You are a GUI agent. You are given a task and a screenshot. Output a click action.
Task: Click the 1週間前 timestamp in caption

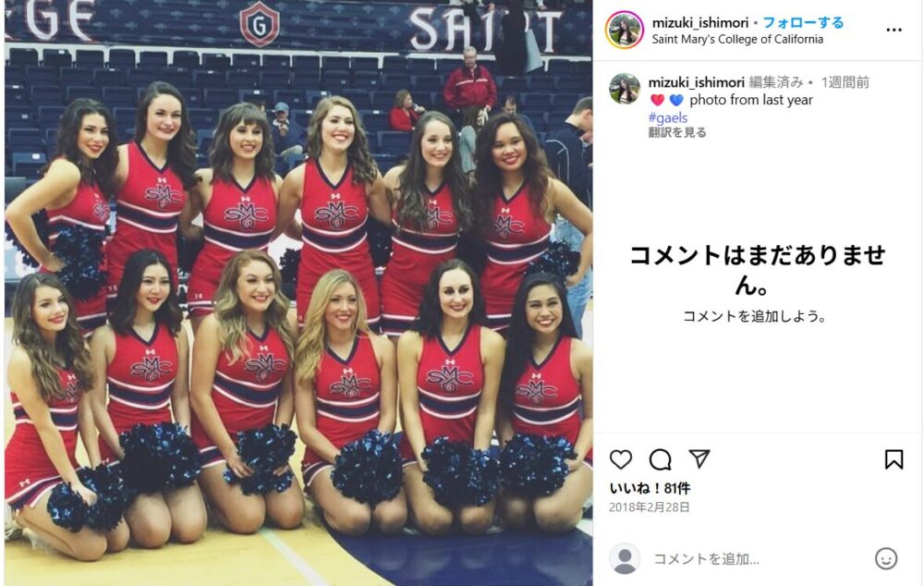[x=845, y=82]
